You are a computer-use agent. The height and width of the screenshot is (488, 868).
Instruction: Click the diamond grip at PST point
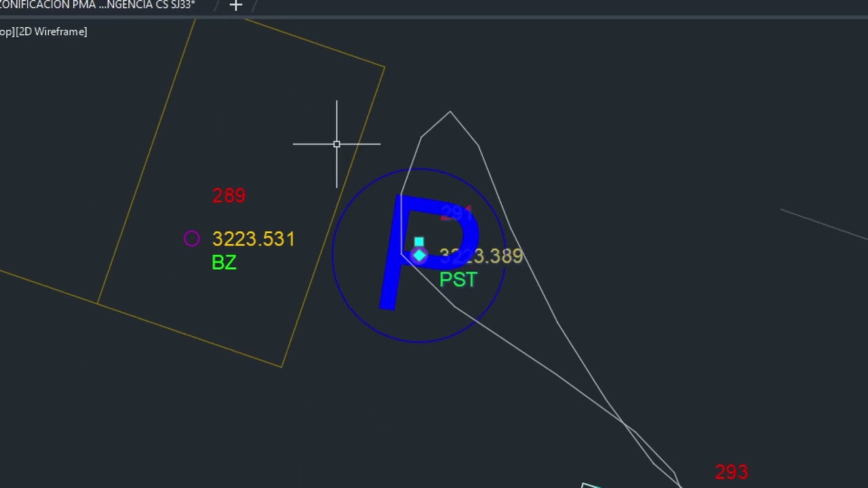pyautogui.click(x=419, y=256)
